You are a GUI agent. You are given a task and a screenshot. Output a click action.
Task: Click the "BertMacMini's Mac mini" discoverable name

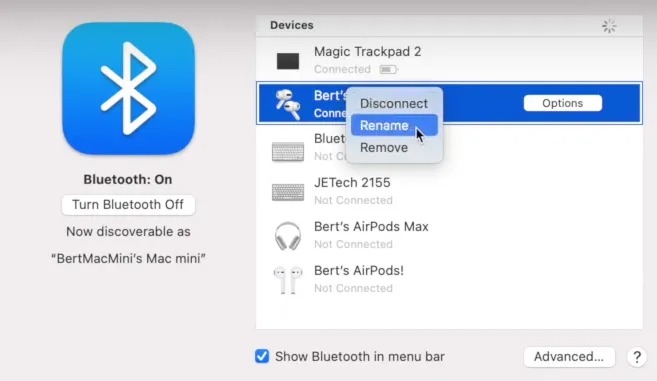pyautogui.click(x=128, y=258)
